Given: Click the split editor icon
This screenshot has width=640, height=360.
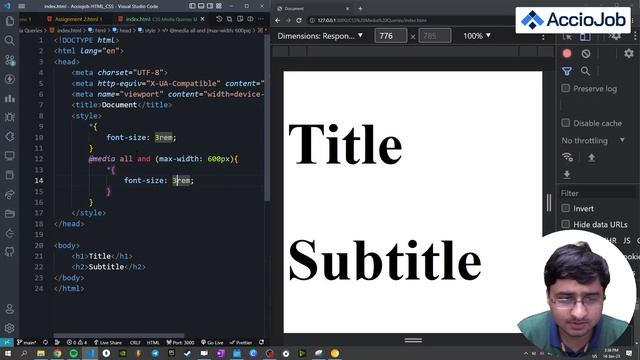Looking at the screenshot, I should (250, 19).
